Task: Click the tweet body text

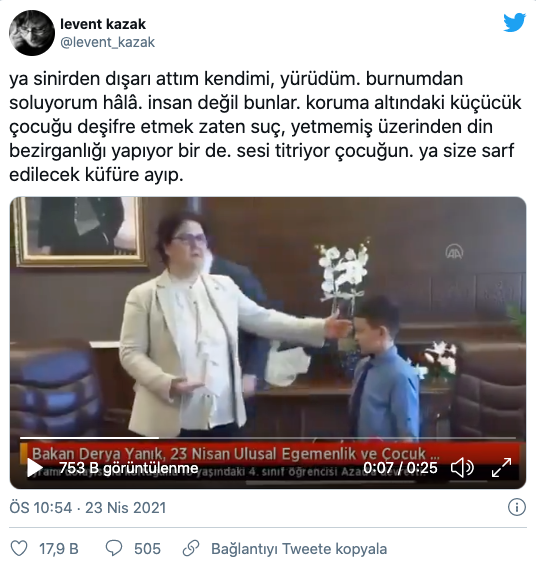Action: pyautogui.click(x=265, y=127)
